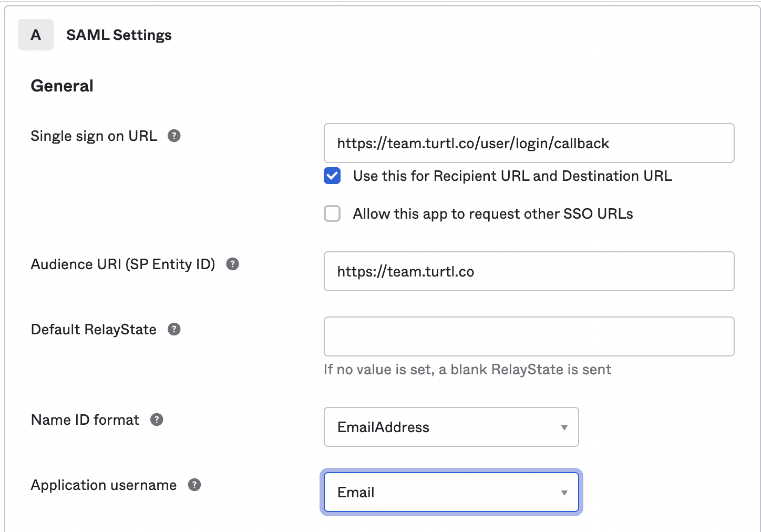761x532 pixels.
Task: Click the Single sign on URL input field
Action: (529, 143)
